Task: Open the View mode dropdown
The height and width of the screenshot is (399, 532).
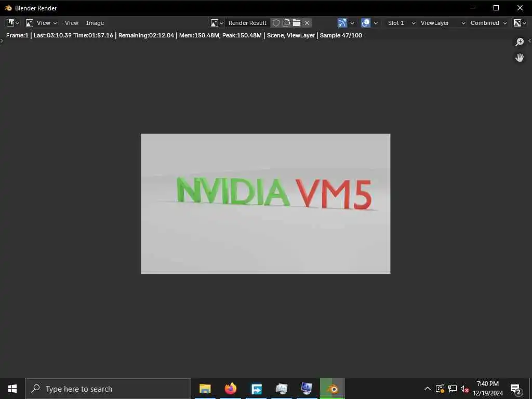Action: 42,23
